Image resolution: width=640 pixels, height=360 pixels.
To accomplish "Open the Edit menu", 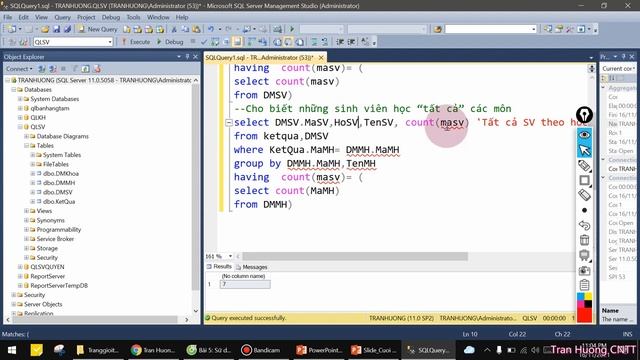I will (24, 17).
